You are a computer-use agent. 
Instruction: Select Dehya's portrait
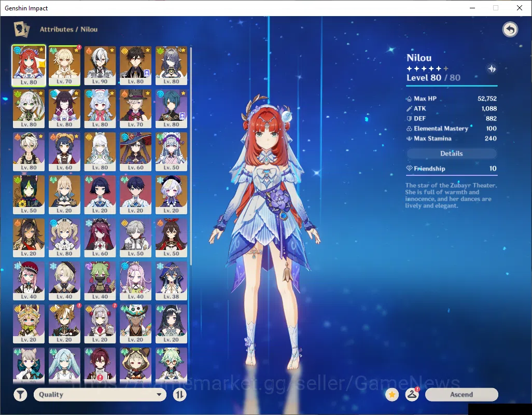coord(29,238)
